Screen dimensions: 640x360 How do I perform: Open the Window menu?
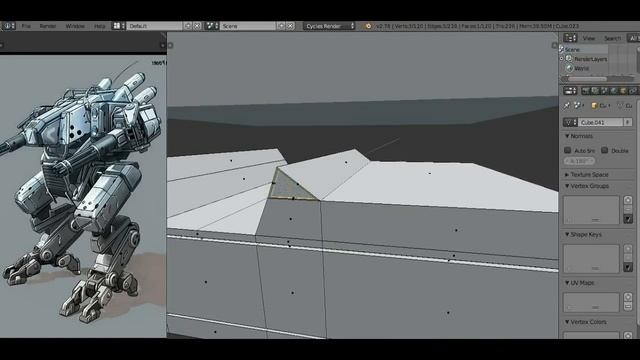tap(75, 26)
